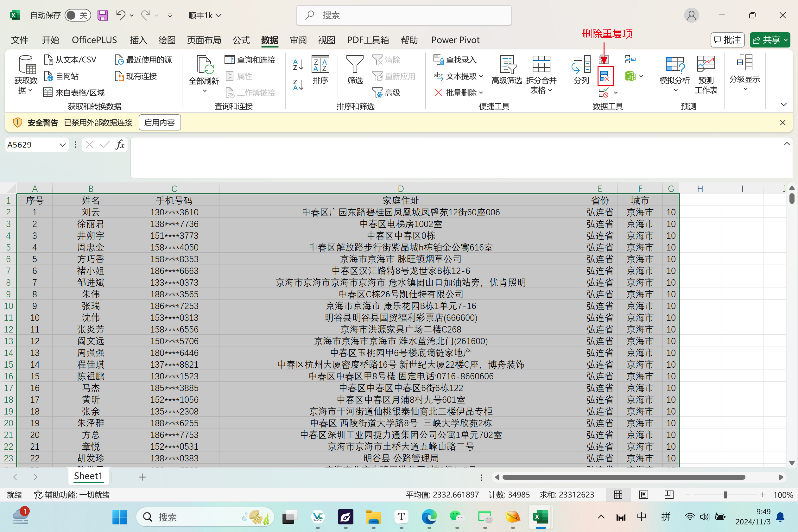The image size is (798, 532).
Task: Switch to Normal view in status bar
Action: [x=618, y=495]
